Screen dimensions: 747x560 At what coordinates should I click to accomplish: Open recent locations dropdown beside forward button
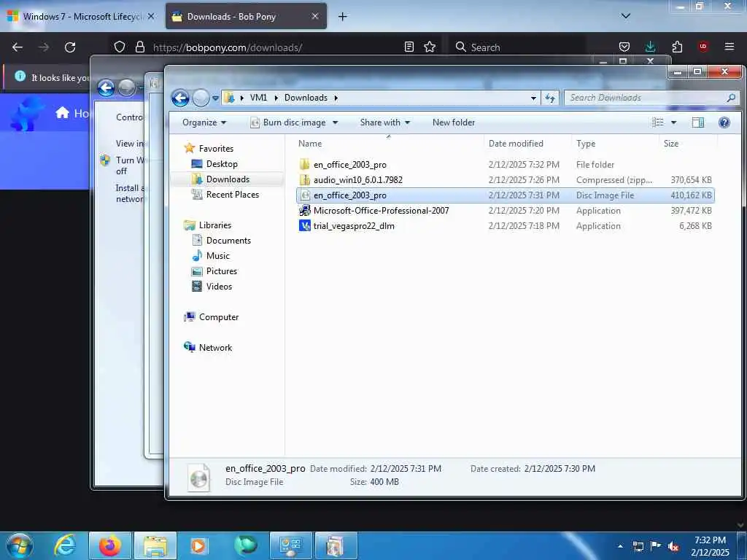pyautogui.click(x=215, y=98)
